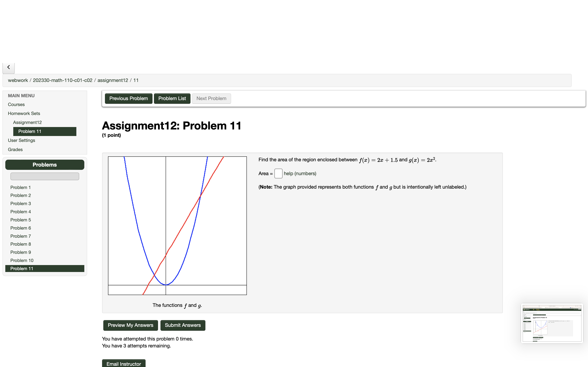This screenshot has height=367, width=588.
Task: Click Preview My Answers
Action: pyautogui.click(x=130, y=325)
